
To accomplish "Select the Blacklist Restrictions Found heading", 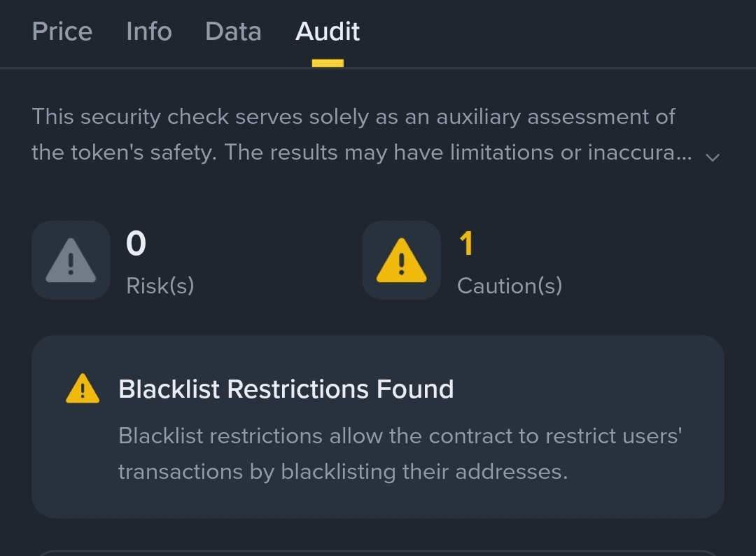I will point(286,389).
